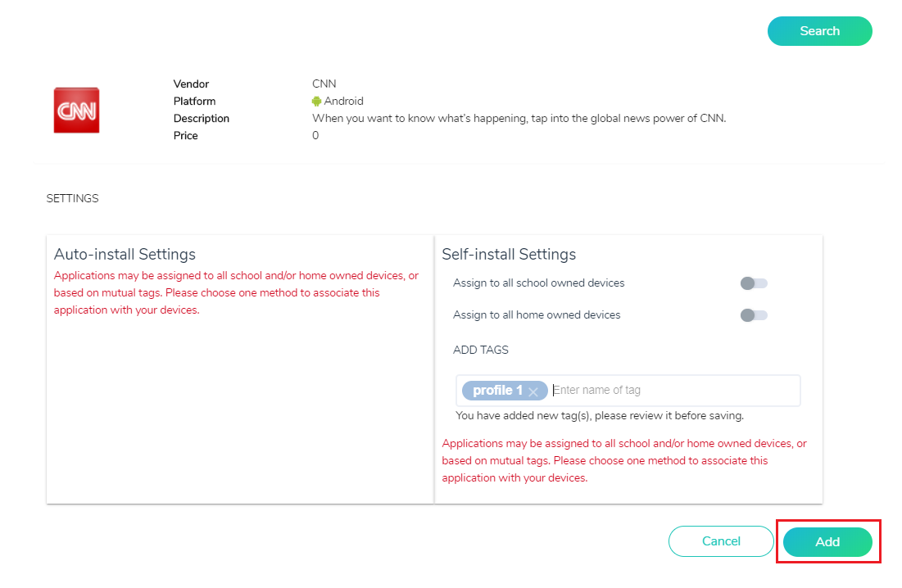Viewport: 902px width, 588px height.
Task: Focus the Enter name of tag field
Action: pos(674,391)
